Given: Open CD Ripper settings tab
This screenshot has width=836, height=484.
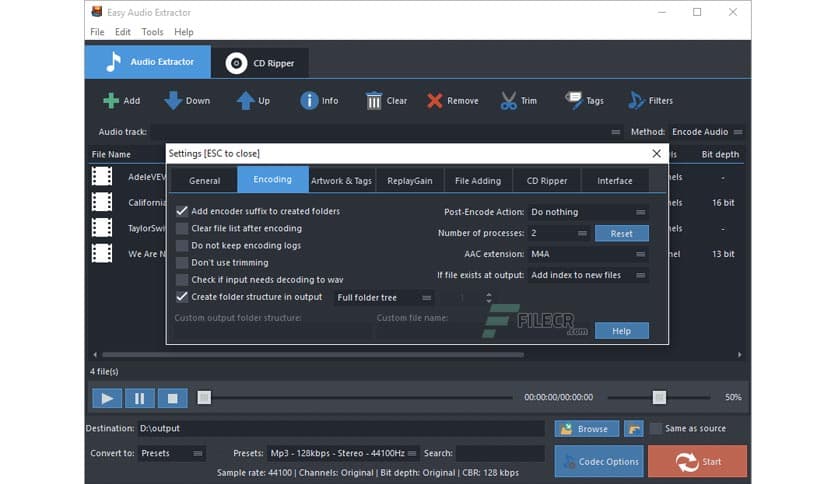Looking at the screenshot, I should [x=546, y=181].
